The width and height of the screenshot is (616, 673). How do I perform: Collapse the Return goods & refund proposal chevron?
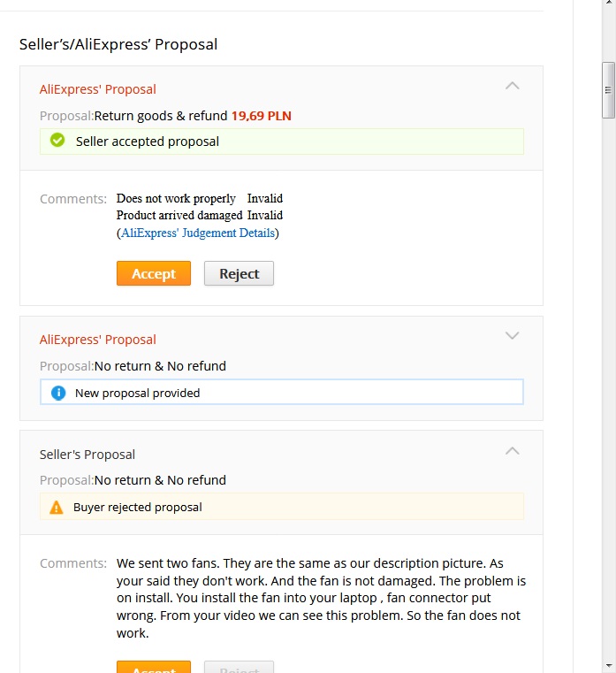(x=512, y=86)
